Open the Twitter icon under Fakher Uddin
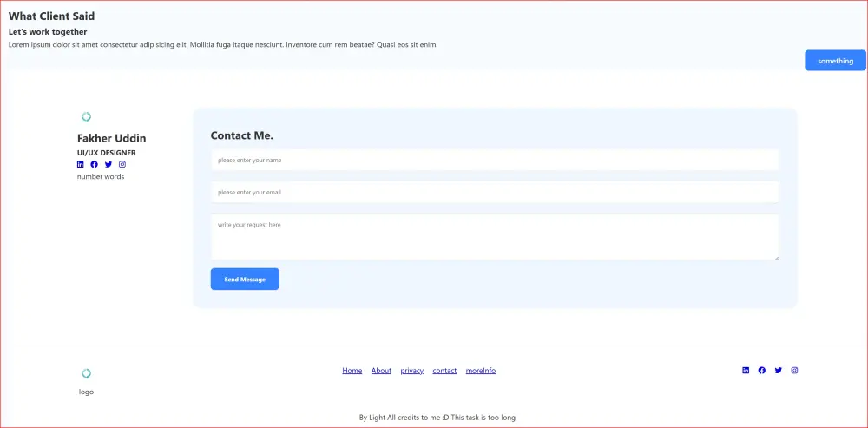This screenshot has height=428, width=868. [x=108, y=164]
